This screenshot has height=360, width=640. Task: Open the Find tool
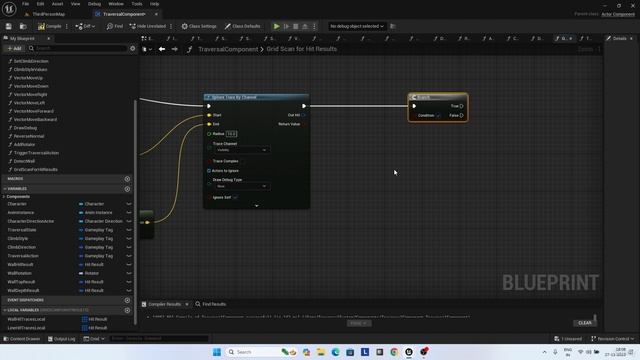point(115,26)
